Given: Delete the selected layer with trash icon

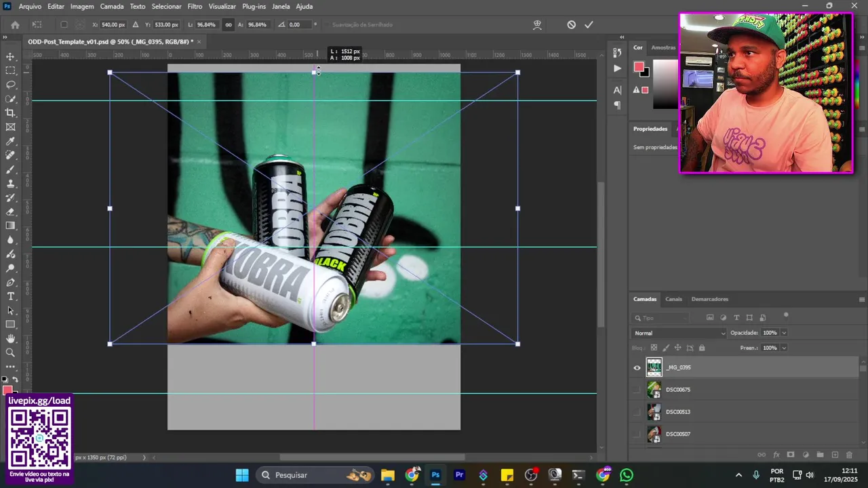Looking at the screenshot, I should coord(849,455).
